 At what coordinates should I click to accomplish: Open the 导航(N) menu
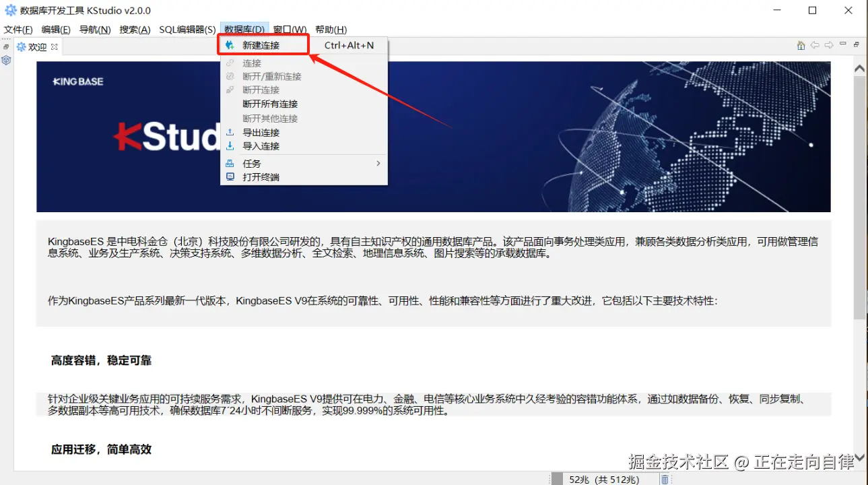pos(95,30)
